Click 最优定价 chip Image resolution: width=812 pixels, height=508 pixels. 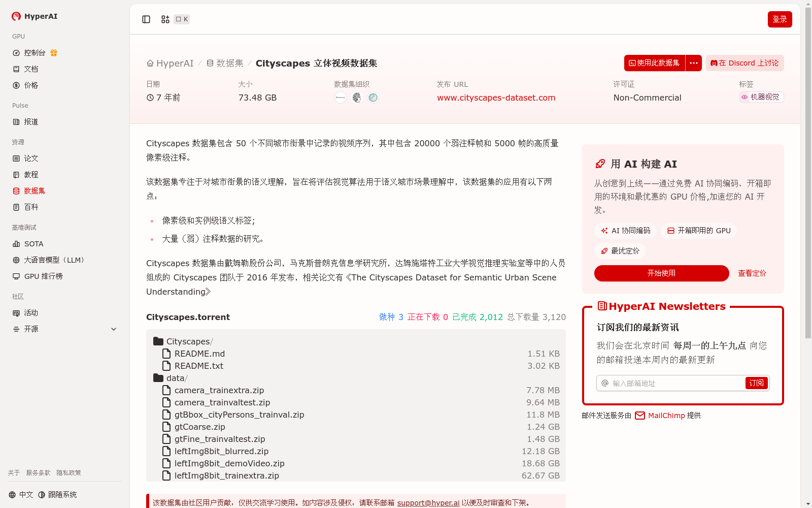[x=620, y=251]
